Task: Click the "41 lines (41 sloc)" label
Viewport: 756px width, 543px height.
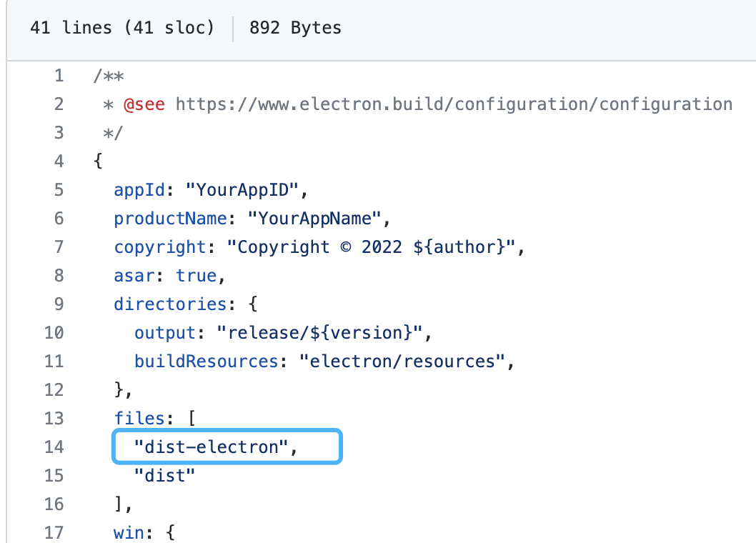Action: tap(121, 28)
